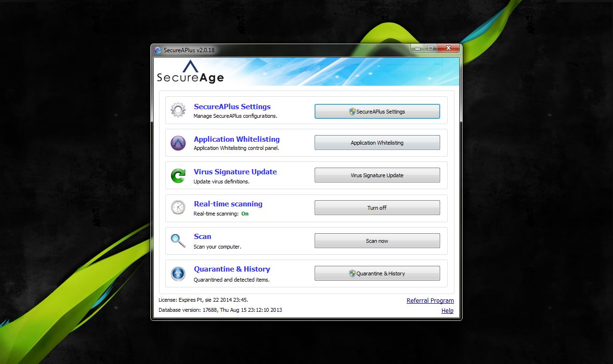Click the green refresh Virus Signature Update icon
Viewport: 613px width, 364px height.
[178, 175]
